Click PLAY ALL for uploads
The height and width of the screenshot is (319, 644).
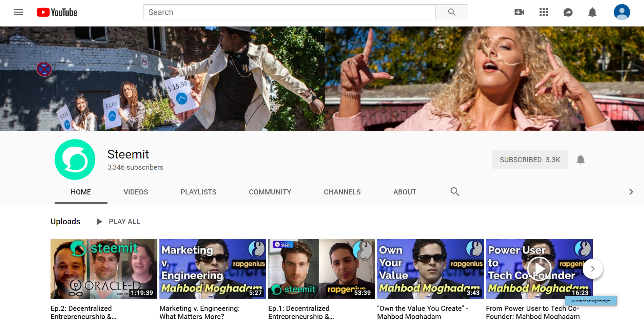click(x=118, y=222)
